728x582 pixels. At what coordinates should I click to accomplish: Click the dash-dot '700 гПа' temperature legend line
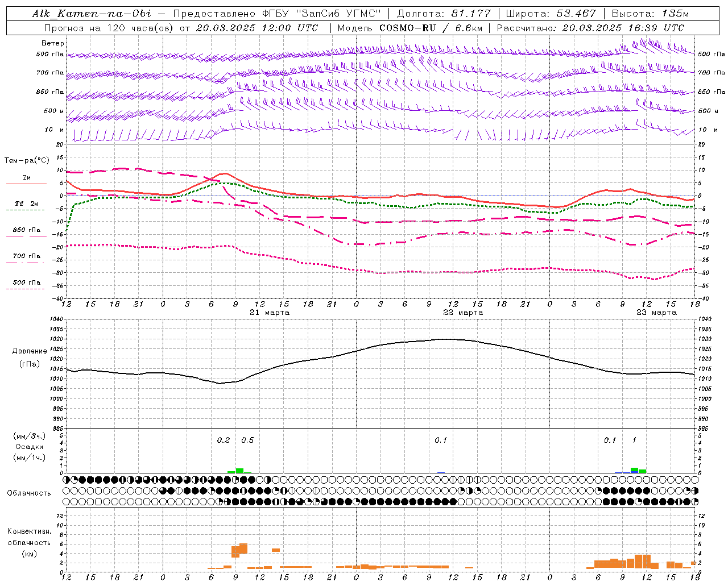click(25, 262)
